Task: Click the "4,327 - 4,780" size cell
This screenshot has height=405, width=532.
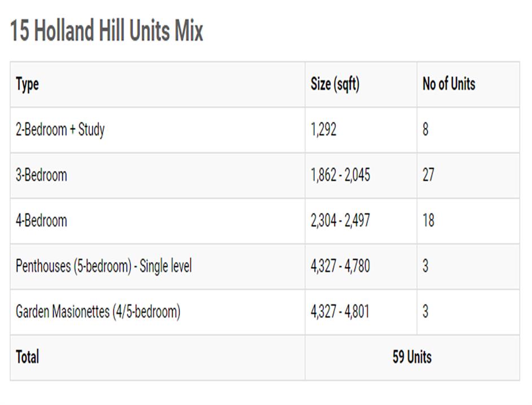Action: click(x=340, y=266)
